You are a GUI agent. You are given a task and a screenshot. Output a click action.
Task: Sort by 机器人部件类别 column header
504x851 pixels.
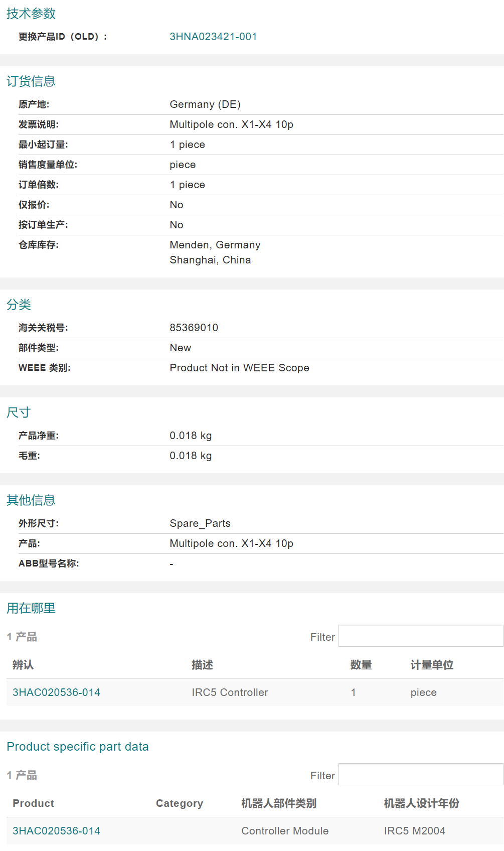[279, 803]
